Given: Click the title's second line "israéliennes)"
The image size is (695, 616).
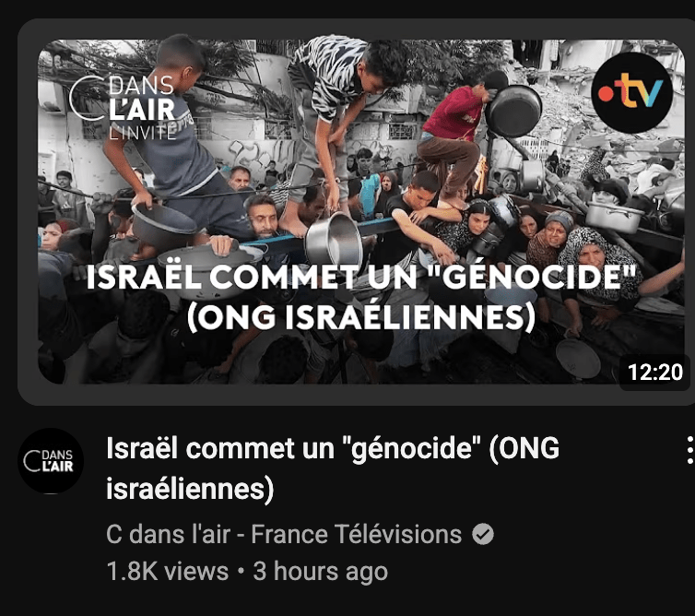Looking at the screenshot, I should (190, 489).
